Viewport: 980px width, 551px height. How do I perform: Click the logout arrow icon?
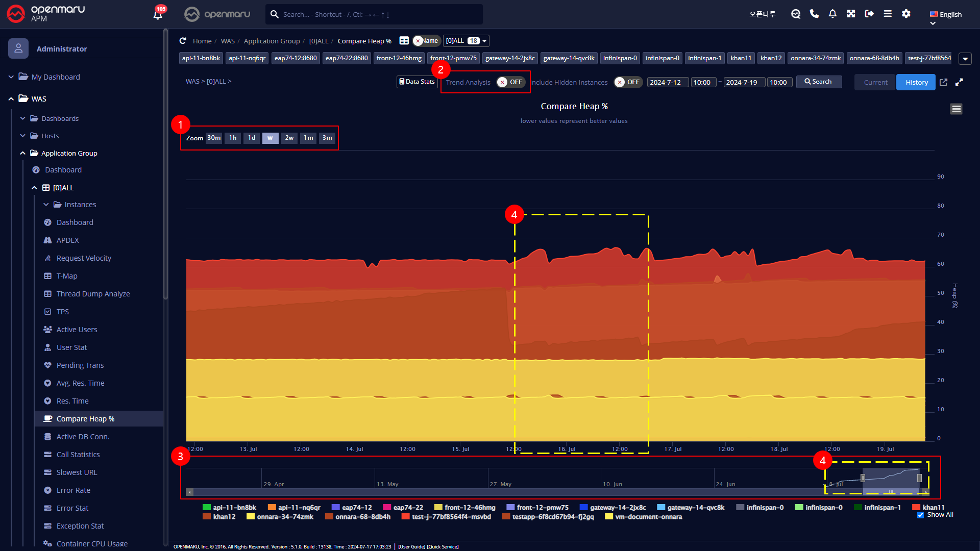coord(869,14)
